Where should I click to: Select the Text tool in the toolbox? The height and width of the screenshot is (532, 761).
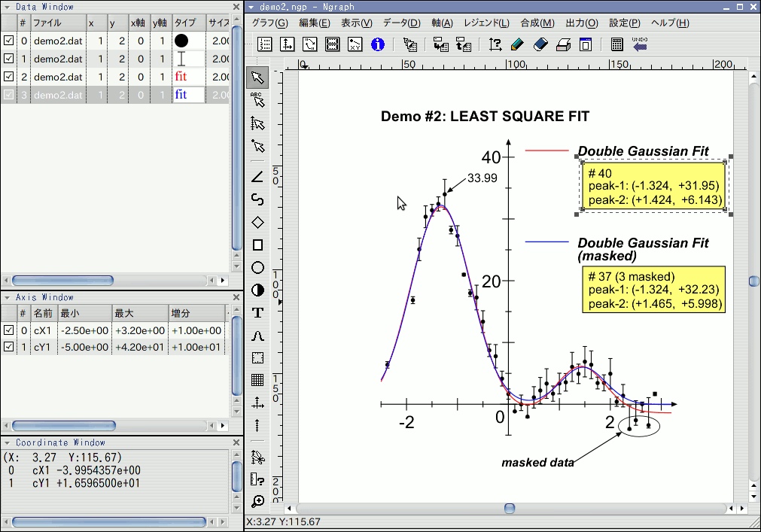click(x=257, y=313)
